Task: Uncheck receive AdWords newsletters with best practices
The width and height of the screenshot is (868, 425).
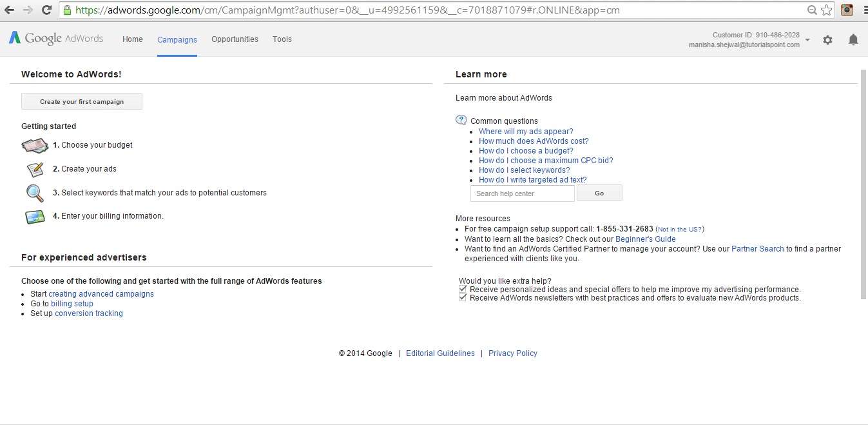Action: pyautogui.click(x=462, y=297)
